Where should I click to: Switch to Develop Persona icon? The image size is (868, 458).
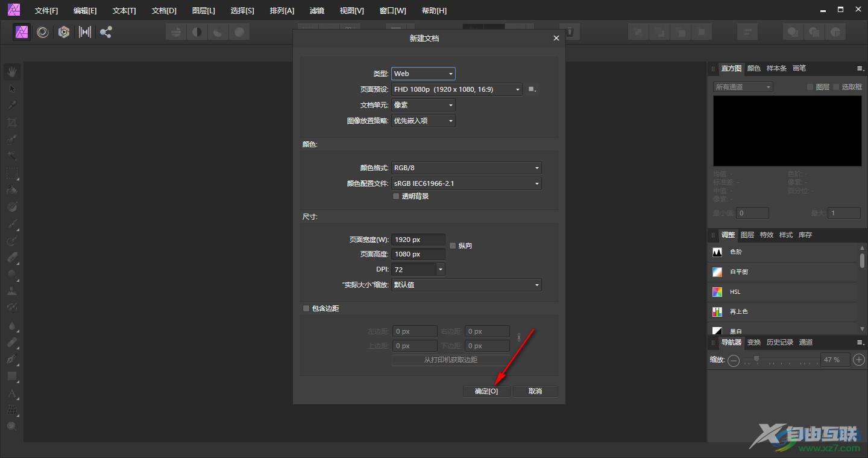coord(64,32)
